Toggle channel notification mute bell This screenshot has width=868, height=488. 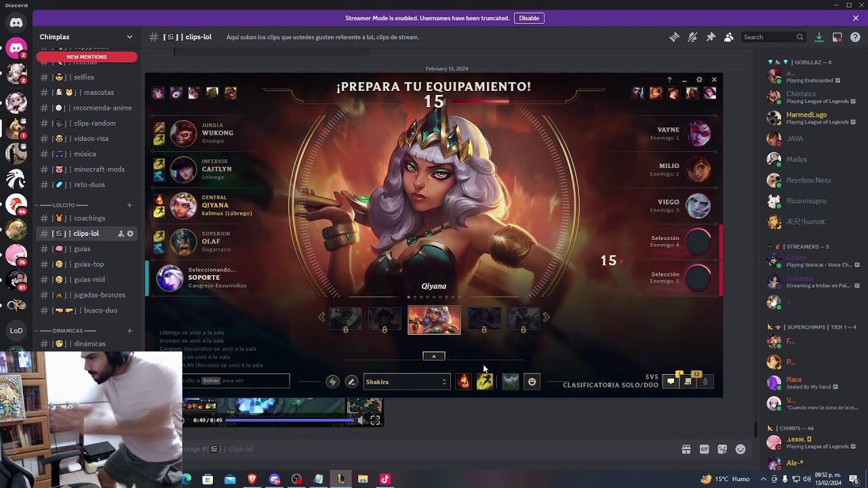click(692, 37)
